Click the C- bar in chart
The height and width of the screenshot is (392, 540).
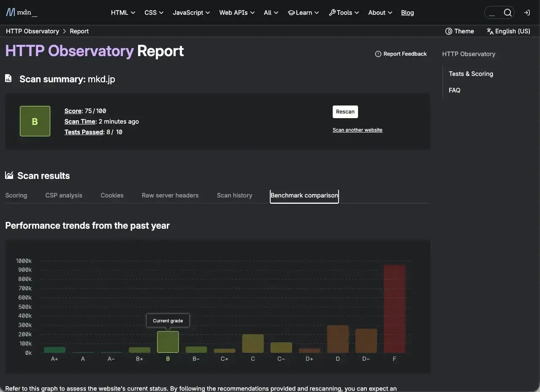coord(281,348)
